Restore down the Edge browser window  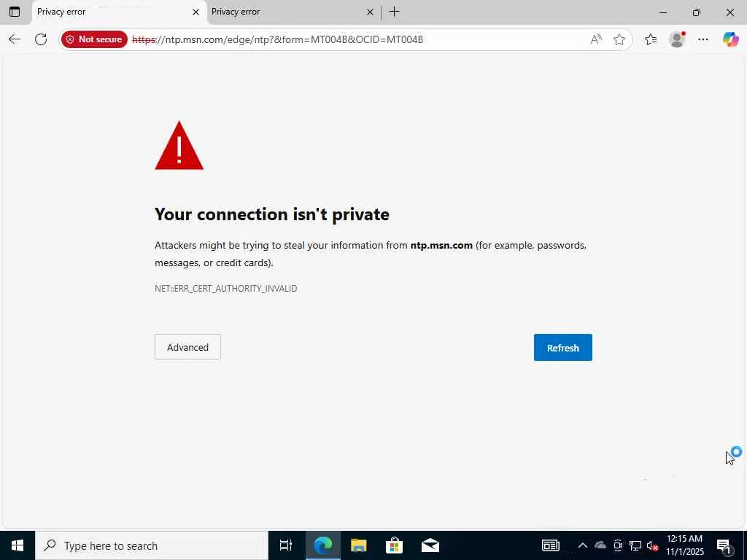tap(697, 12)
